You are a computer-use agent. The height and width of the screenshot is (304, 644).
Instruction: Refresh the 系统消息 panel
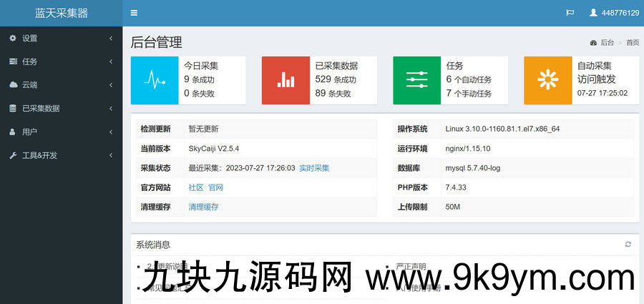(628, 245)
